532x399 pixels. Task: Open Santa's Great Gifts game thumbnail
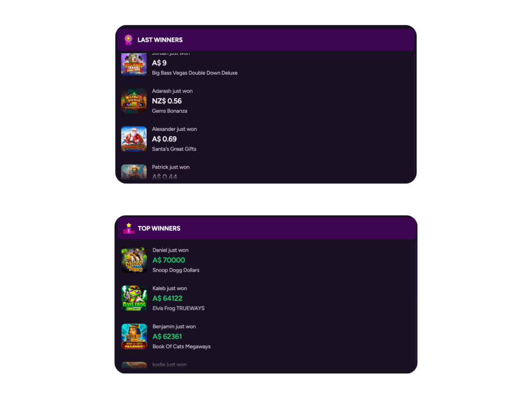134,139
